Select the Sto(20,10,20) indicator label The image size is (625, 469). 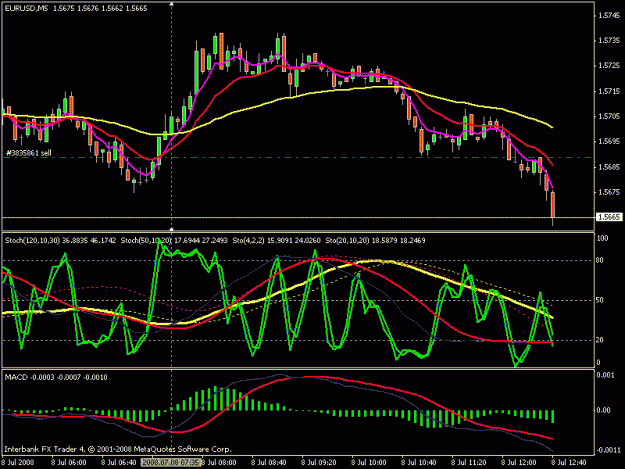346,240
